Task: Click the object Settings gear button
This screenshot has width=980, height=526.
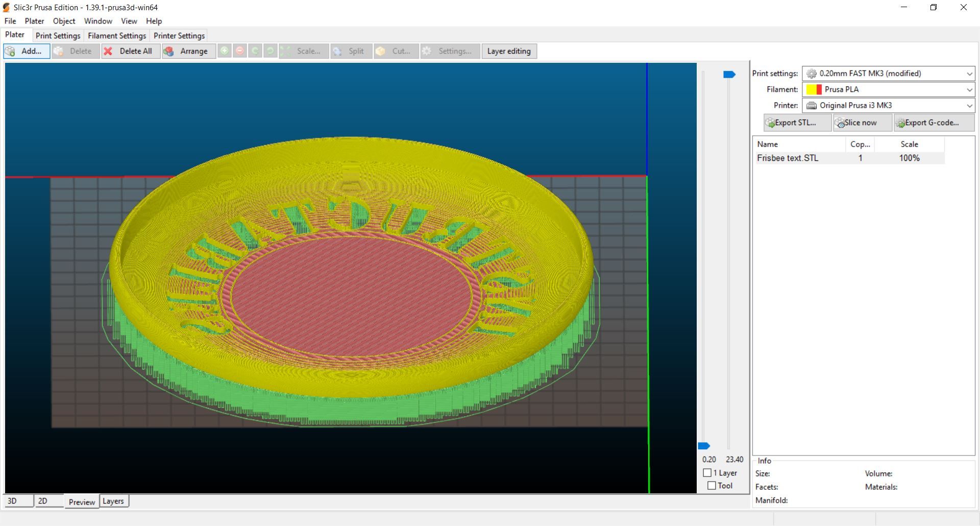Action: [x=449, y=51]
